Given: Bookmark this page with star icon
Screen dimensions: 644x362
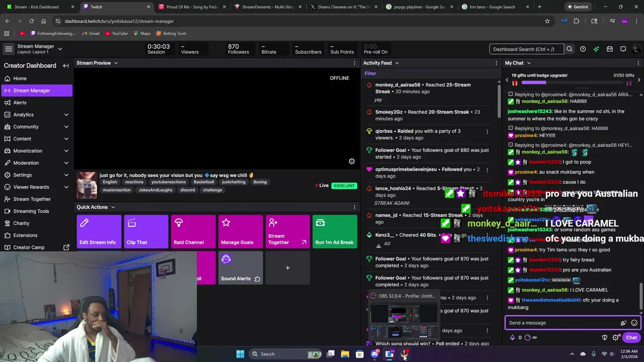Looking at the screenshot, I should pos(547,21).
